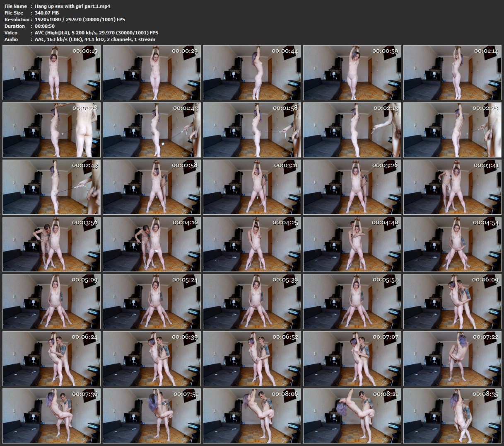
Task: Select the 00:07:07 thumbnail
Action: click(x=352, y=359)
